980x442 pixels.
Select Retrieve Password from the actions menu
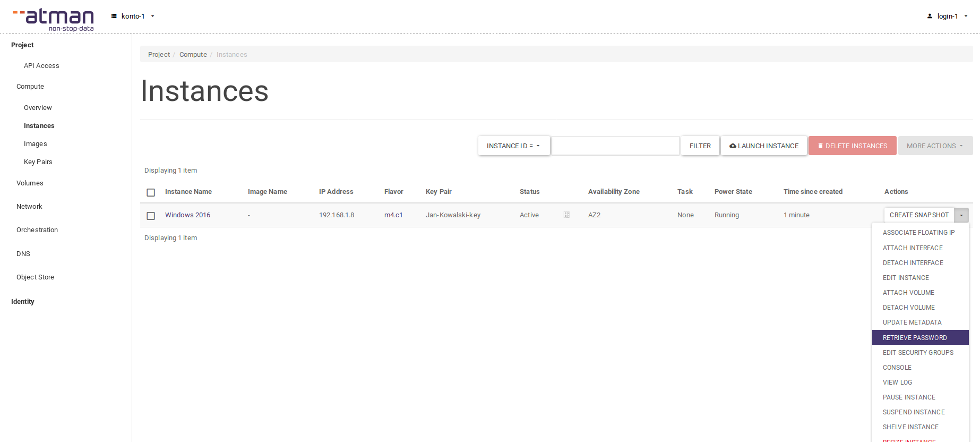[x=915, y=337]
